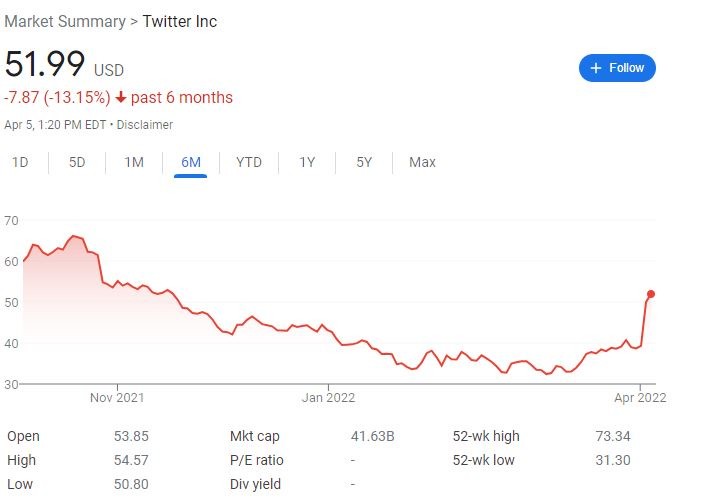This screenshot has width=706, height=501.
Task: Click the red down-arrow price indicator
Action: [x=121, y=98]
